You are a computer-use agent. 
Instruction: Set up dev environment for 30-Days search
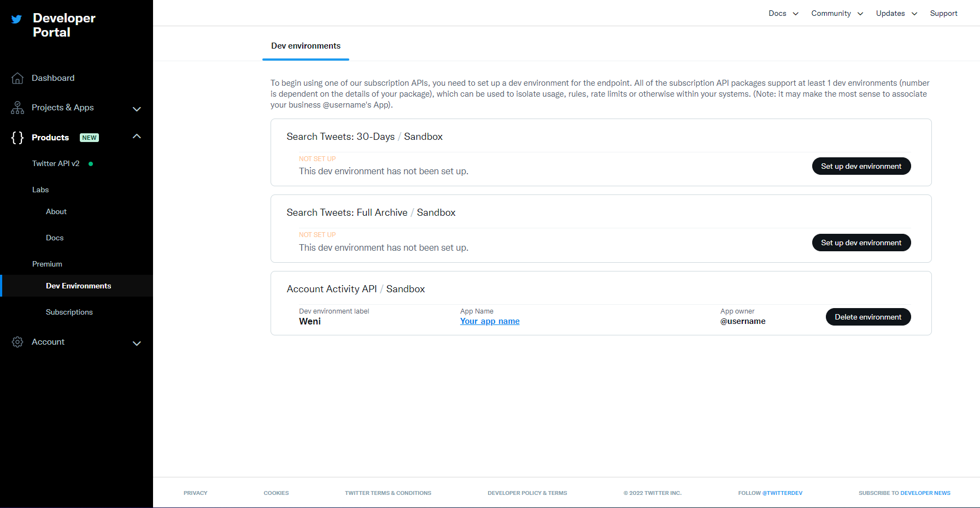pyautogui.click(x=861, y=166)
